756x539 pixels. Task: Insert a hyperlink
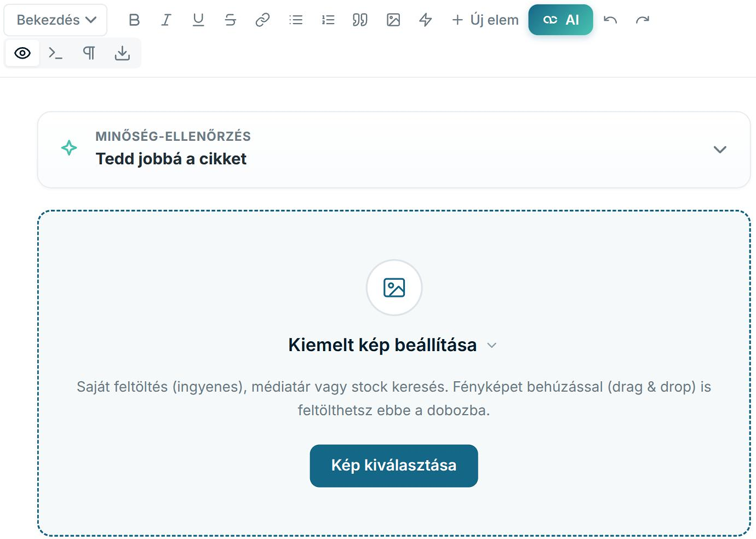click(x=263, y=20)
